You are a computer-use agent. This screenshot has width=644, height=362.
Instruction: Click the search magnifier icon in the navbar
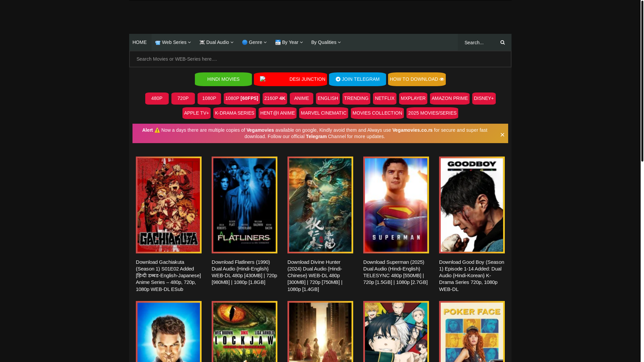[502, 43]
